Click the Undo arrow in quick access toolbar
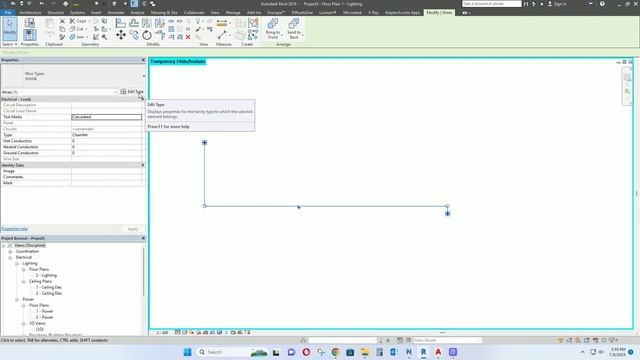 pos(42,4)
